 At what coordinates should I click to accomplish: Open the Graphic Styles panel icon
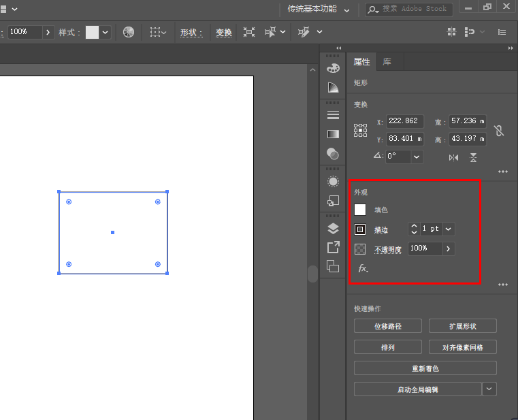pyautogui.click(x=333, y=201)
